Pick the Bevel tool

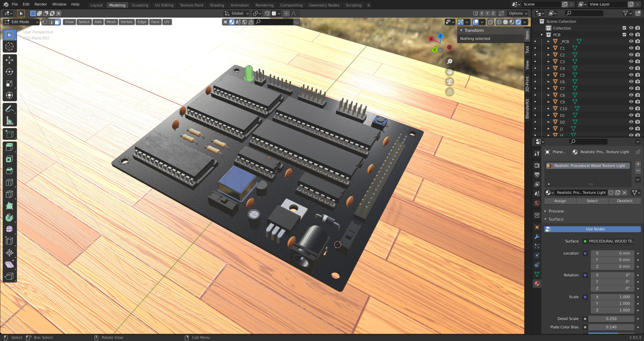click(x=9, y=171)
